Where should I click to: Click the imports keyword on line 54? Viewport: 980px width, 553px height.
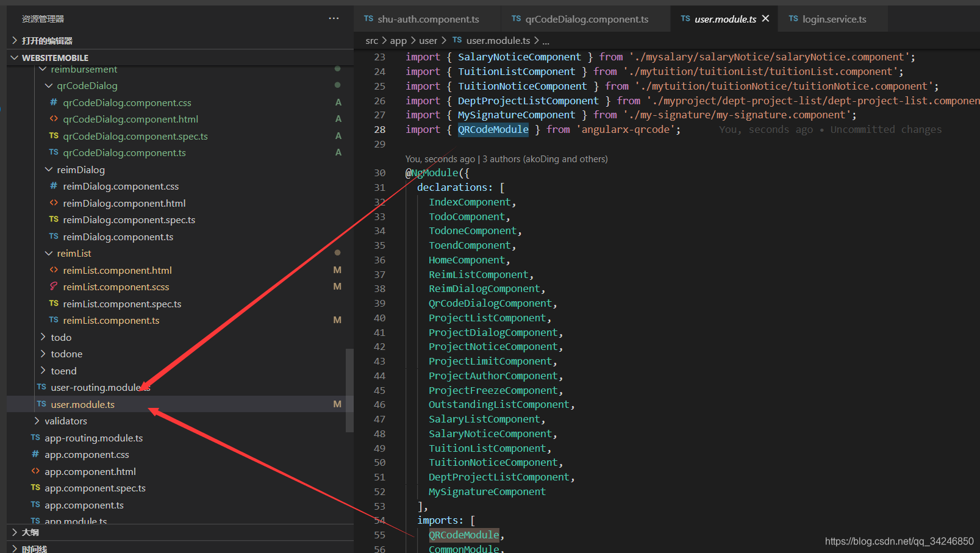[x=437, y=520]
